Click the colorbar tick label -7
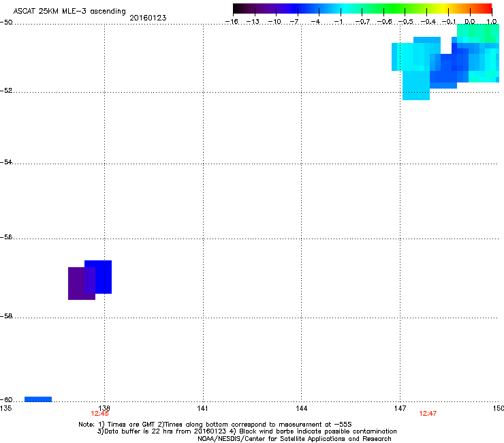The width and height of the screenshot is (504, 443). pyautogui.click(x=294, y=22)
